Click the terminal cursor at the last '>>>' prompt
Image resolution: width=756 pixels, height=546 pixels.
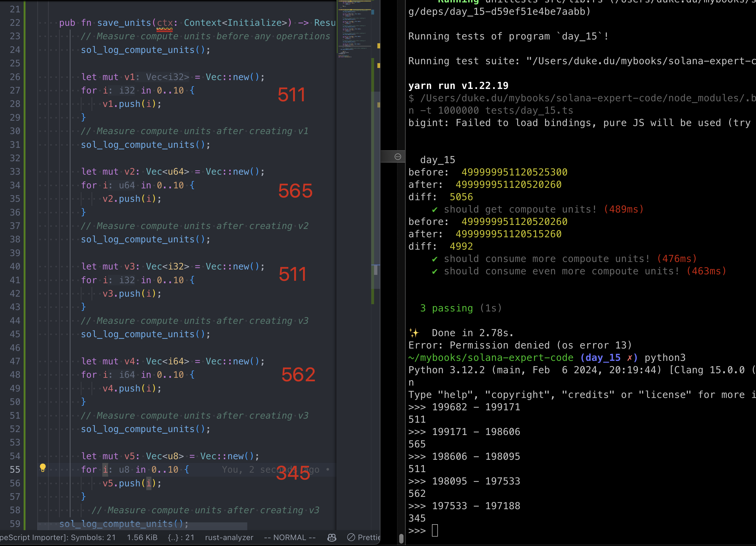(435, 530)
